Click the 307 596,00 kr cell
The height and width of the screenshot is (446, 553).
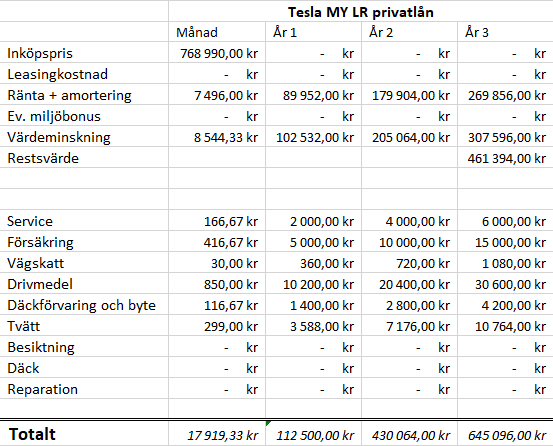point(505,137)
